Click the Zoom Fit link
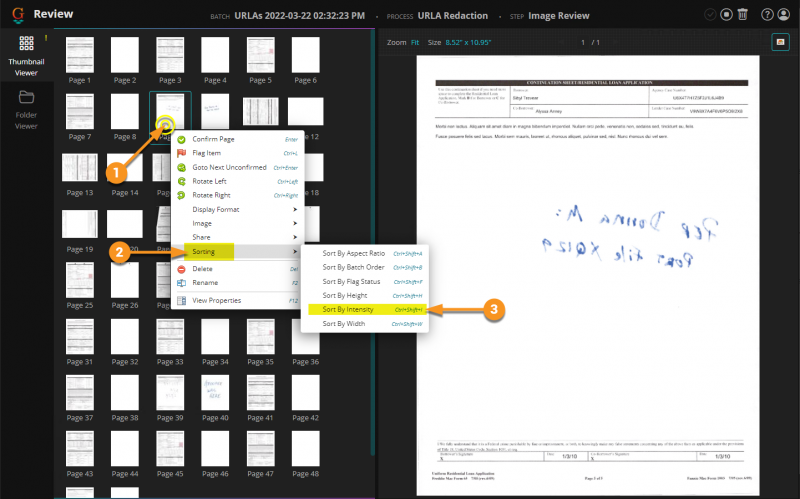 pos(415,42)
